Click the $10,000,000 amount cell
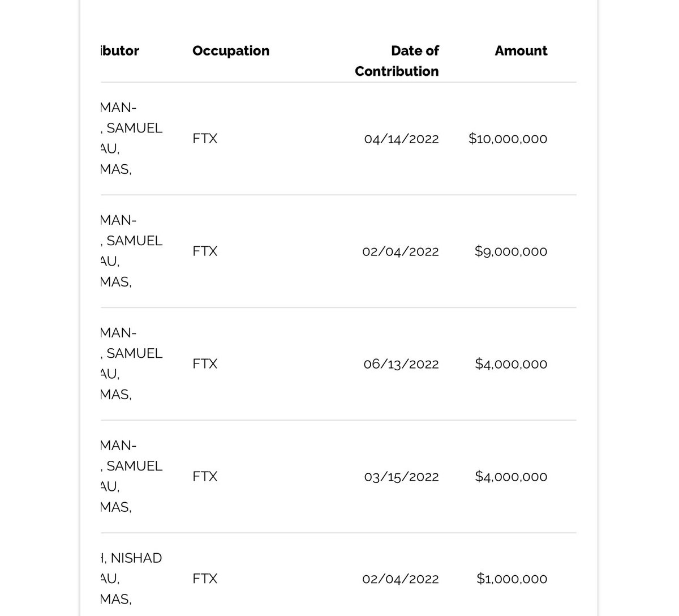Viewport: 679px width, 616px height. click(x=508, y=139)
